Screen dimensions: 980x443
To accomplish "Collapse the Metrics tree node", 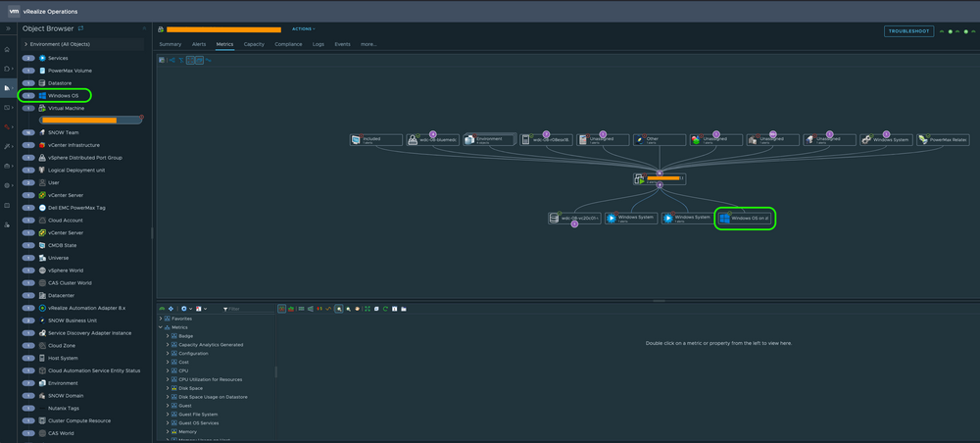I will 161,327.
